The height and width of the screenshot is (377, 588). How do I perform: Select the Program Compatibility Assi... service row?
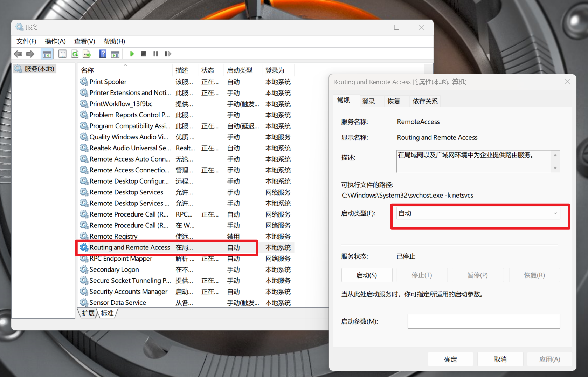[x=187, y=126]
